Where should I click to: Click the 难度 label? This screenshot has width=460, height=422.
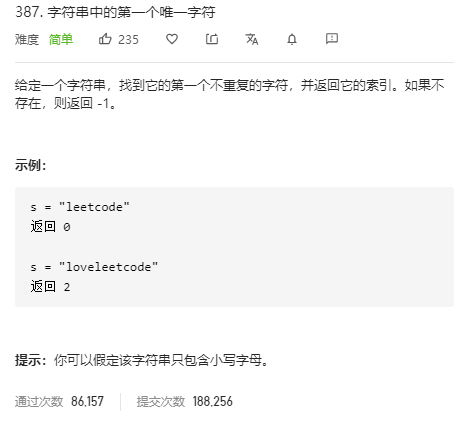27,40
